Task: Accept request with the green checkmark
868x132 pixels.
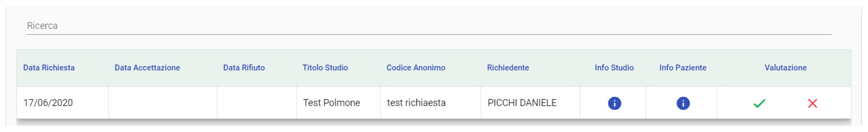Action: (759, 103)
